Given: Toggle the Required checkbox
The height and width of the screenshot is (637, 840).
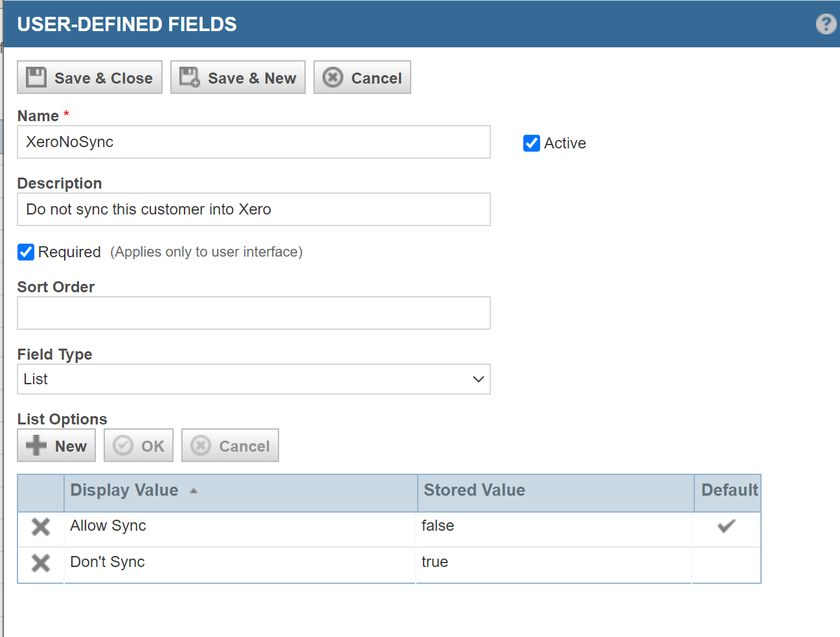Looking at the screenshot, I should [x=26, y=252].
